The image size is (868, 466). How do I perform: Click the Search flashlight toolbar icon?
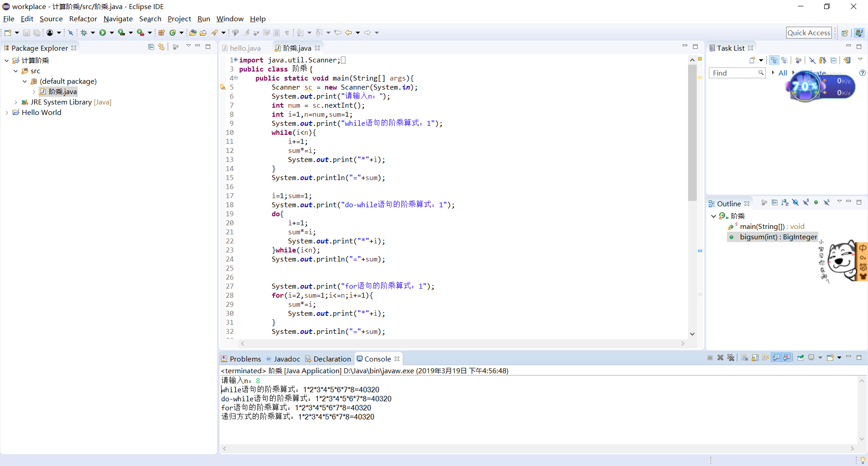coord(215,33)
